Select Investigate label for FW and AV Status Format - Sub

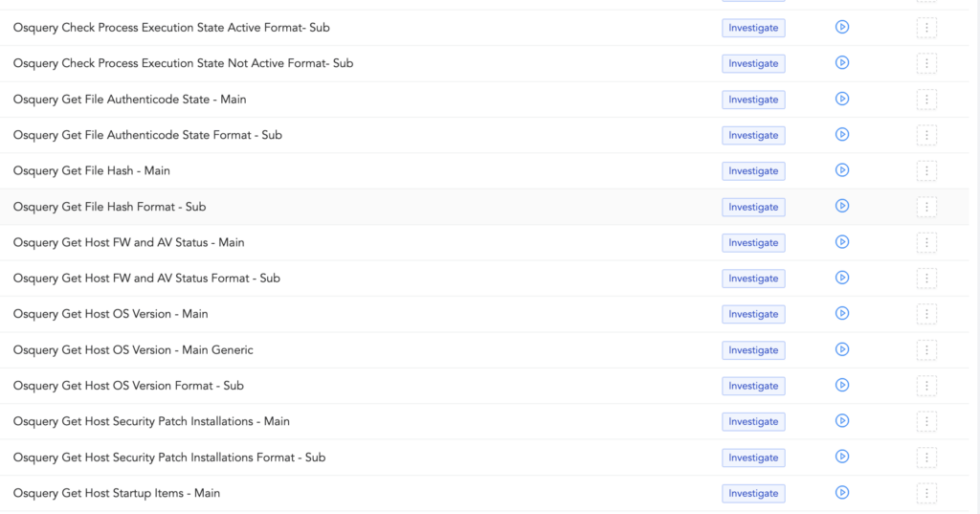(753, 279)
